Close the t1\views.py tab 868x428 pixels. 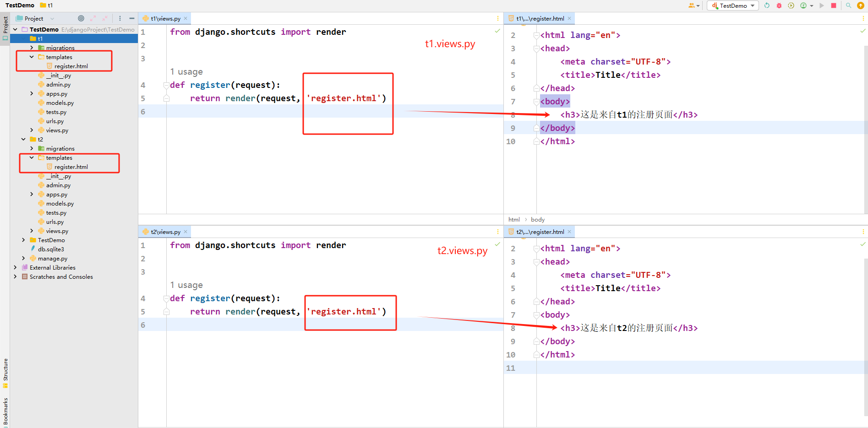(x=186, y=18)
